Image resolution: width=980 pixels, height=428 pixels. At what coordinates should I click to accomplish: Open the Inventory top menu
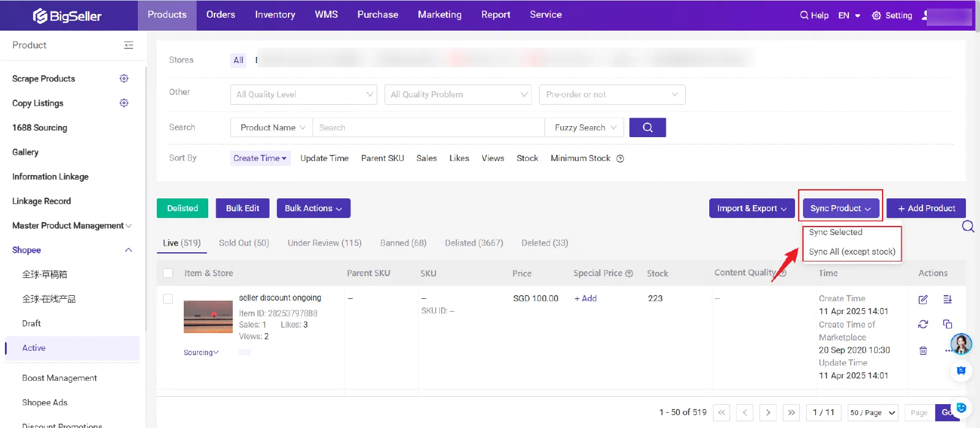tap(275, 15)
